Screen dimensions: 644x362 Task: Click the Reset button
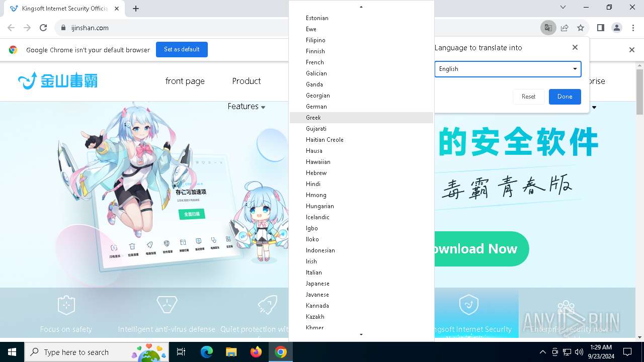coord(528,97)
